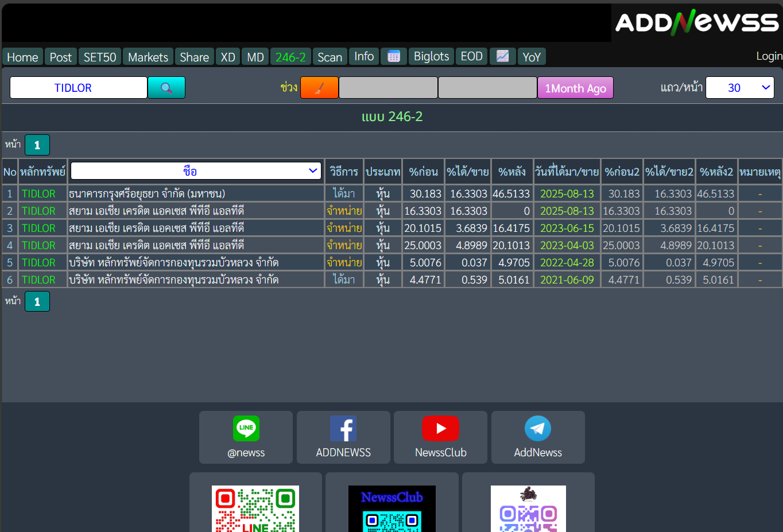The image size is (783, 532).
Task: Click the วิธีการ column header
Action: coord(344,171)
